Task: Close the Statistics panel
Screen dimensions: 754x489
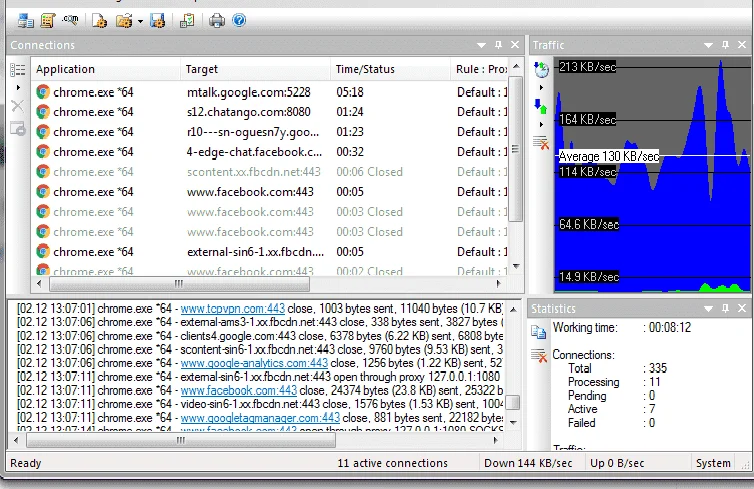Action: [742, 308]
